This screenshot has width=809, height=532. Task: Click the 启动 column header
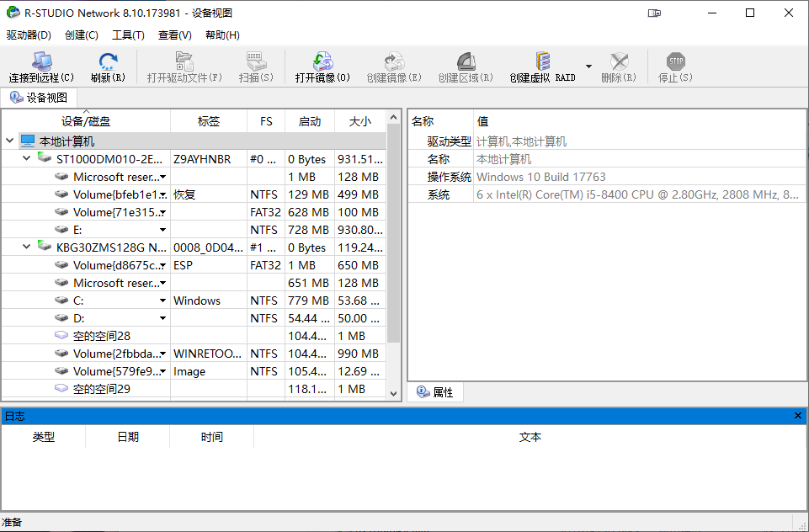310,121
